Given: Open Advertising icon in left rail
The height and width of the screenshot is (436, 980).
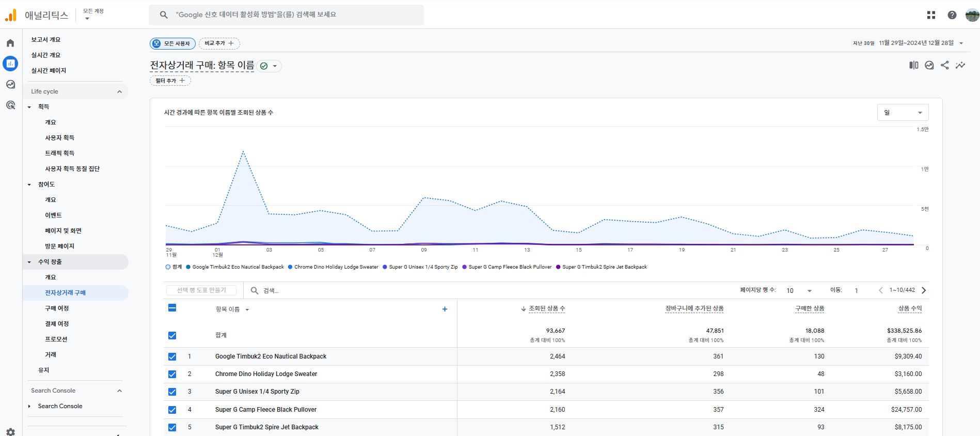Looking at the screenshot, I should click(10, 105).
